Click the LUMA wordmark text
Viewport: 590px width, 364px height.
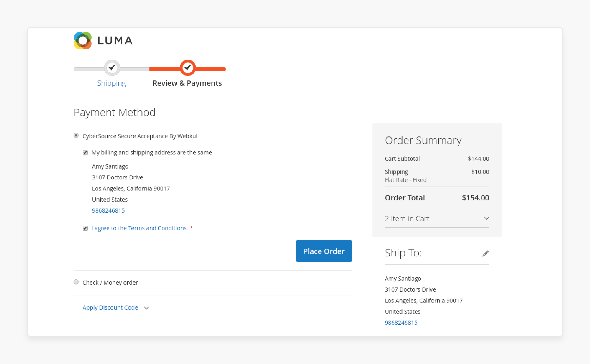click(x=115, y=41)
